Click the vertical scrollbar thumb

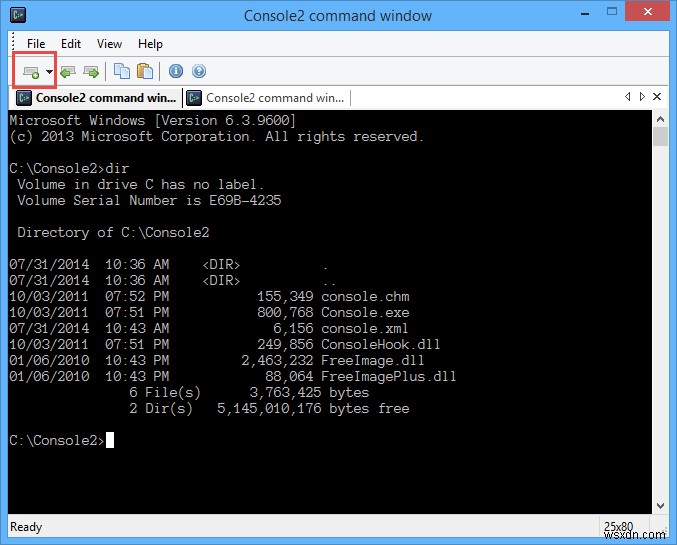660,137
